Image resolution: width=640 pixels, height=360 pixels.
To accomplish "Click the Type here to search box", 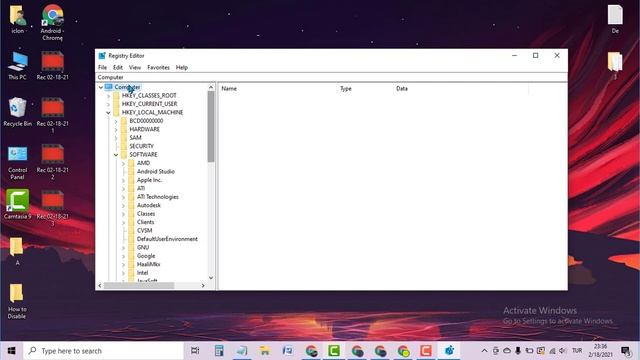I will (x=104, y=351).
